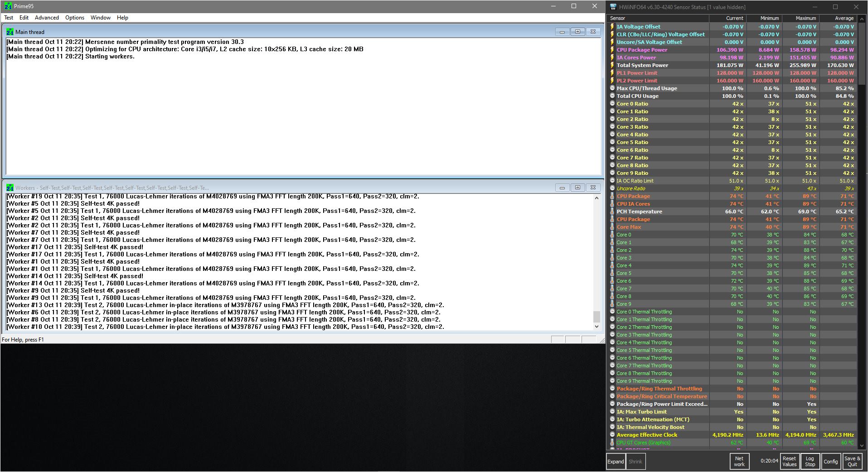Click the thermometer icon next to Core Max
The height and width of the screenshot is (472, 868).
(612, 227)
